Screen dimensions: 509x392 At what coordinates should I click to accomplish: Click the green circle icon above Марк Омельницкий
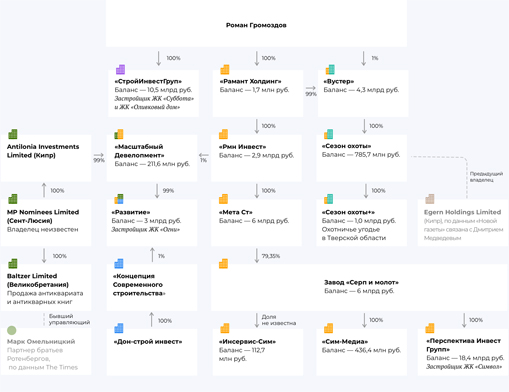[12, 330]
